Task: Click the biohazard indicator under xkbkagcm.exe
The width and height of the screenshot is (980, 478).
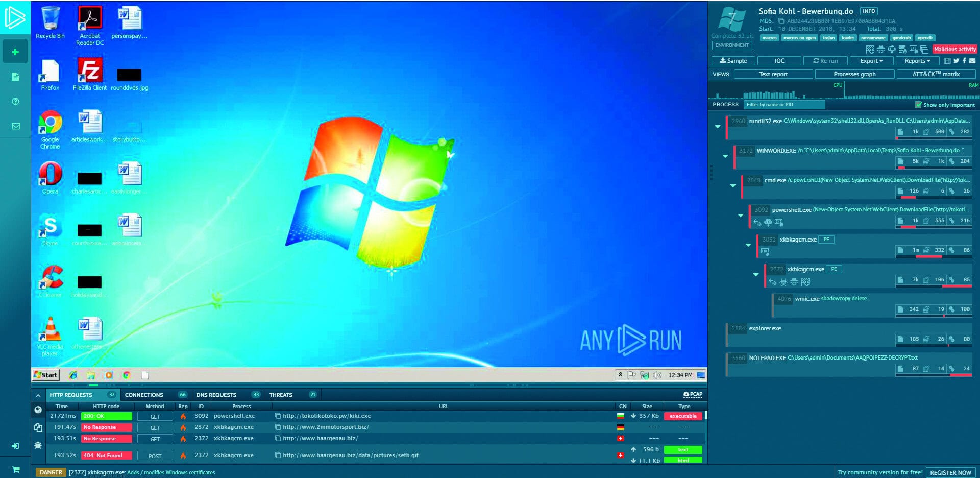Action: pyautogui.click(x=782, y=281)
